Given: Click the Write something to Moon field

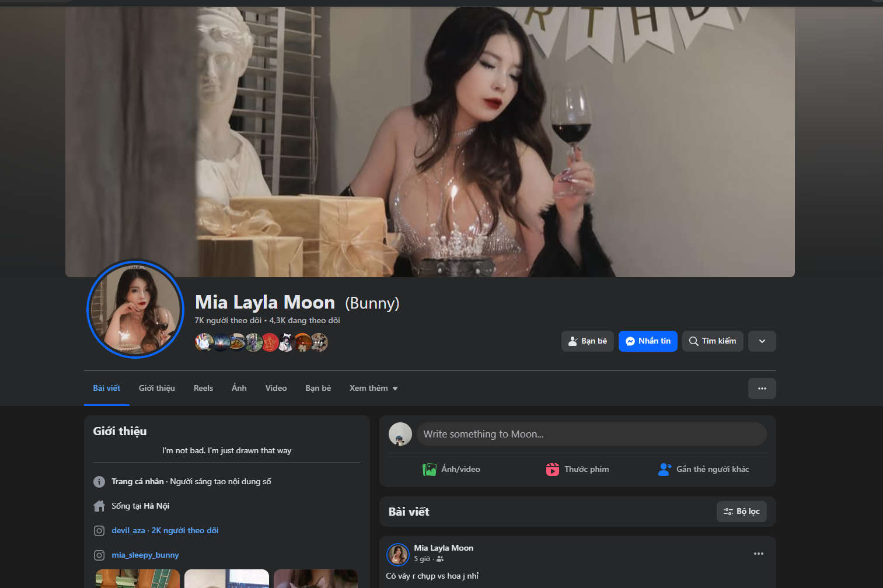Looking at the screenshot, I should click(x=591, y=434).
